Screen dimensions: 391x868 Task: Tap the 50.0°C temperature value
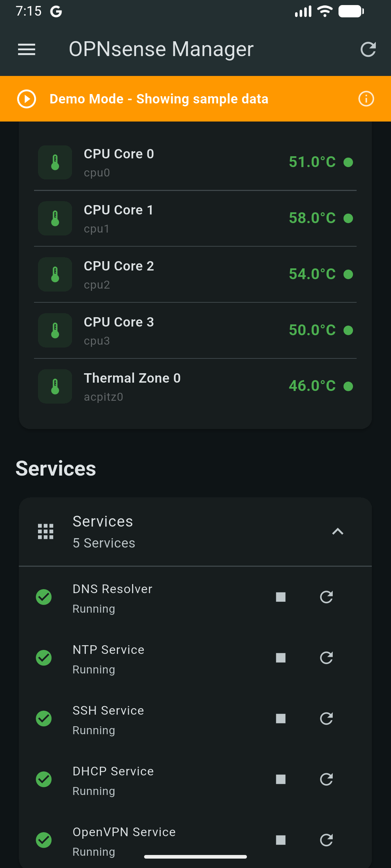click(x=312, y=330)
